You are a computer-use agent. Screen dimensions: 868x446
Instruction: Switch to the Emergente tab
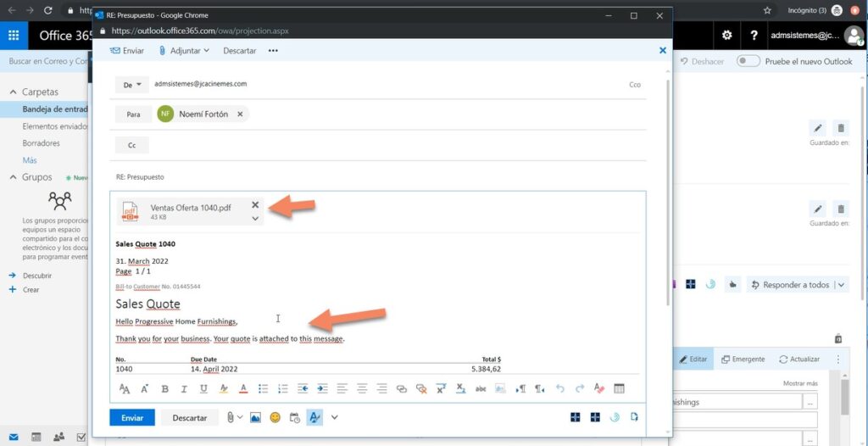click(743, 359)
